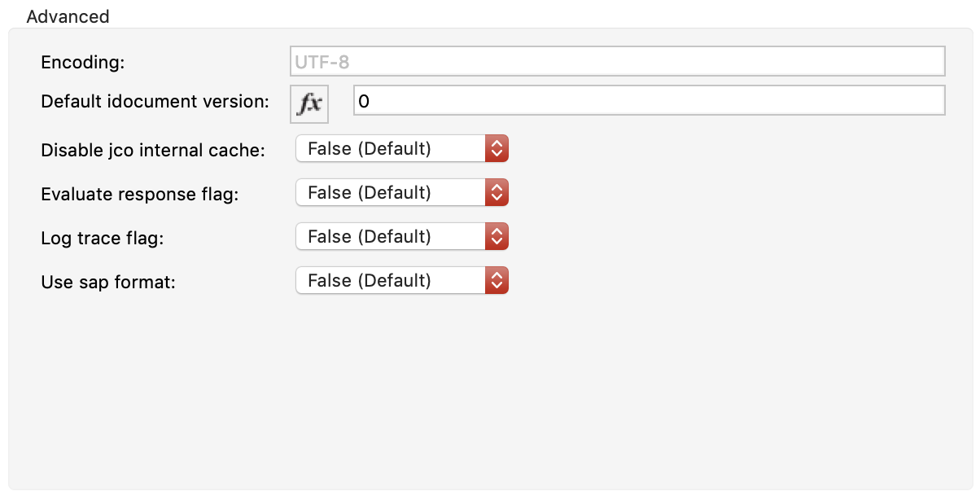Open the Log trace flag dropdown

pos(391,236)
